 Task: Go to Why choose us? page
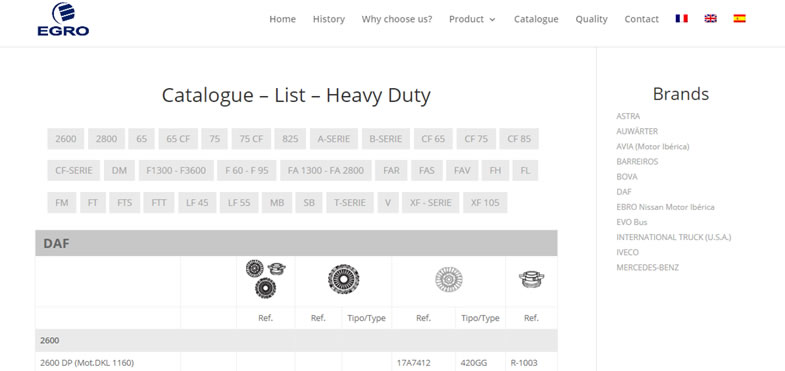397,19
